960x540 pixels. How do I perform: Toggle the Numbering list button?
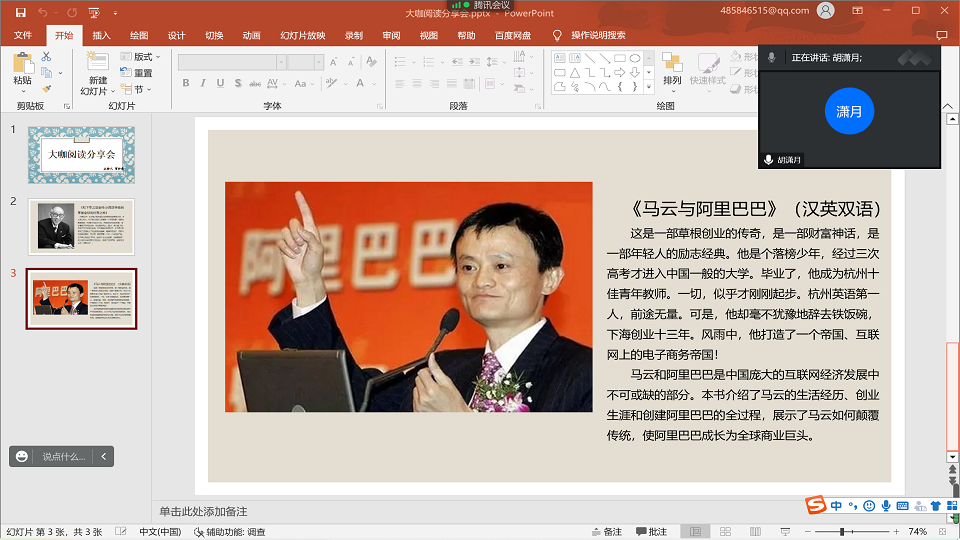coord(429,62)
